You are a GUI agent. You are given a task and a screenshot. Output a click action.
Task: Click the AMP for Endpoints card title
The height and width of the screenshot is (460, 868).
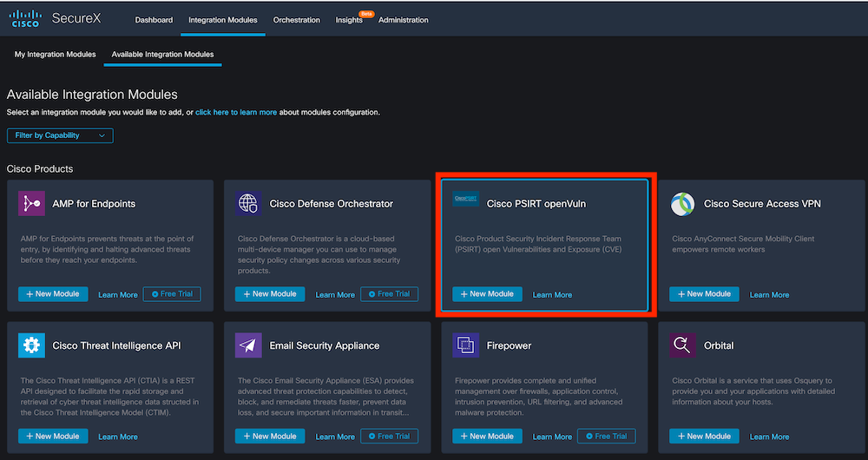pos(94,204)
